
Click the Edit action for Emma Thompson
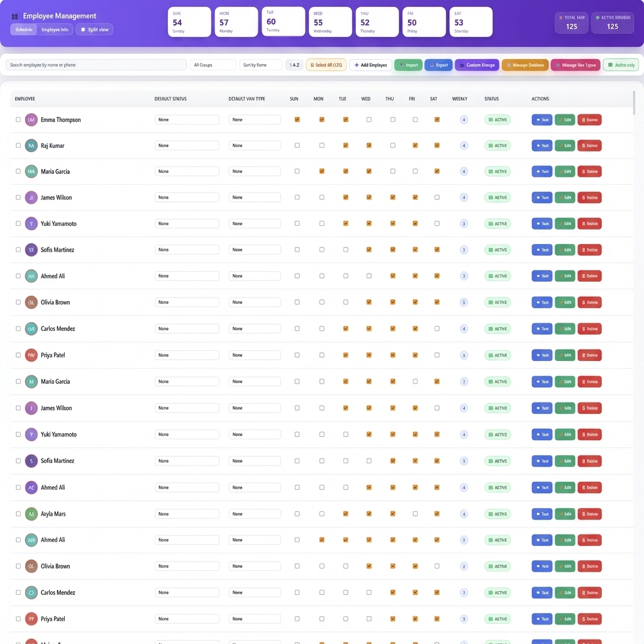point(565,119)
